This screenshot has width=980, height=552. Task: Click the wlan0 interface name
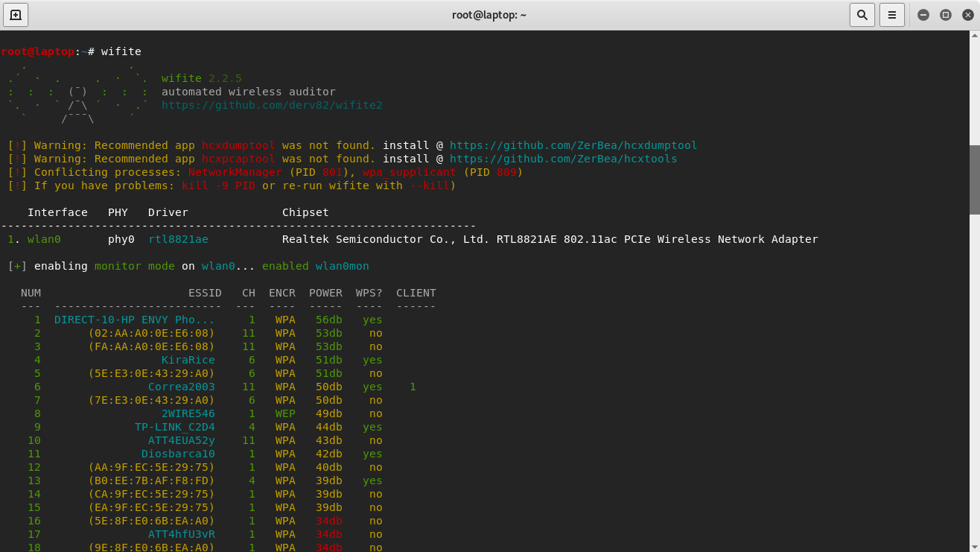tap(44, 239)
